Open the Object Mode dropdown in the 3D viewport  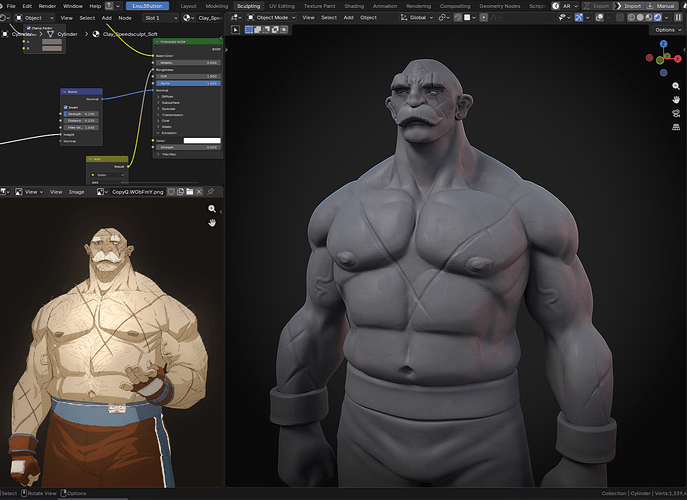coord(271,18)
